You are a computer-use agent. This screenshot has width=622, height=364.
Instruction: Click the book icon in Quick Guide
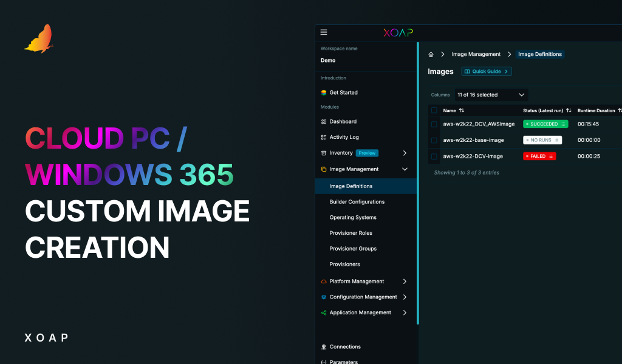[x=467, y=72]
